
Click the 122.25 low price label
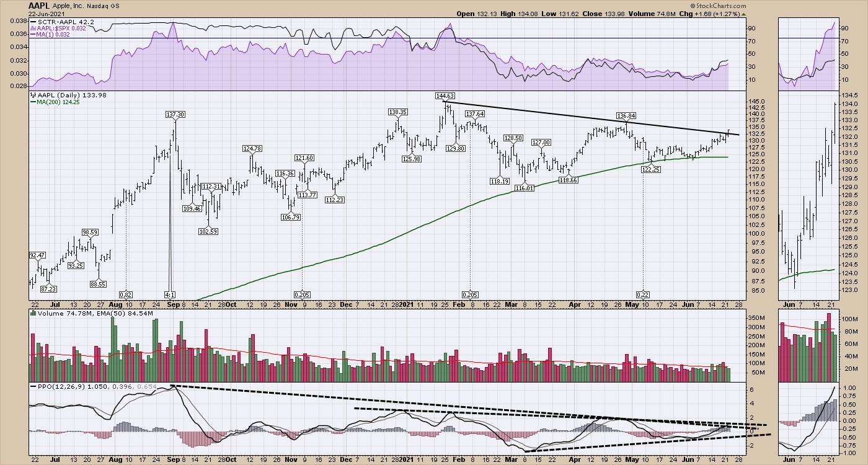tap(650, 170)
